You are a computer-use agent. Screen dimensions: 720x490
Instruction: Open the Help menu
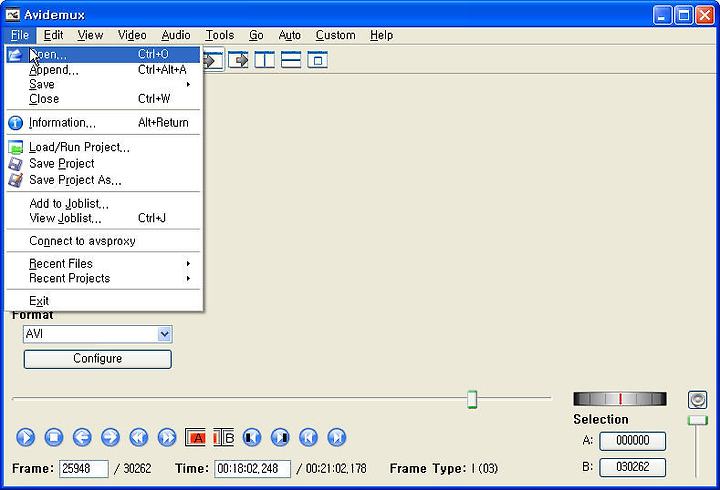(381, 35)
